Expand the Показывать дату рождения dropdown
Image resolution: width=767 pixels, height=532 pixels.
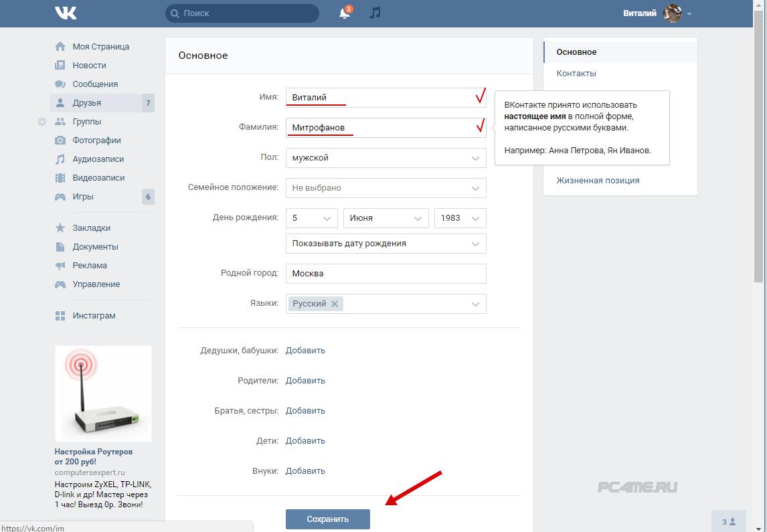386,244
